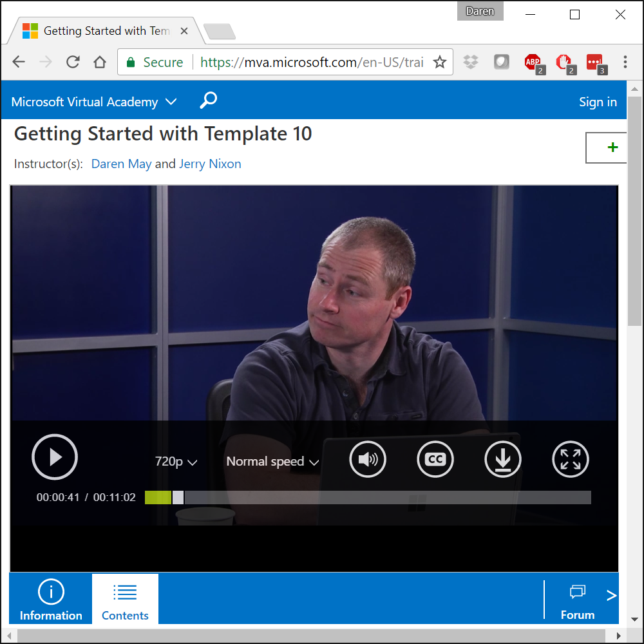This screenshot has height=644, width=644.
Task: Click the horizontal scroll left arrow
Action: (x=9, y=636)
